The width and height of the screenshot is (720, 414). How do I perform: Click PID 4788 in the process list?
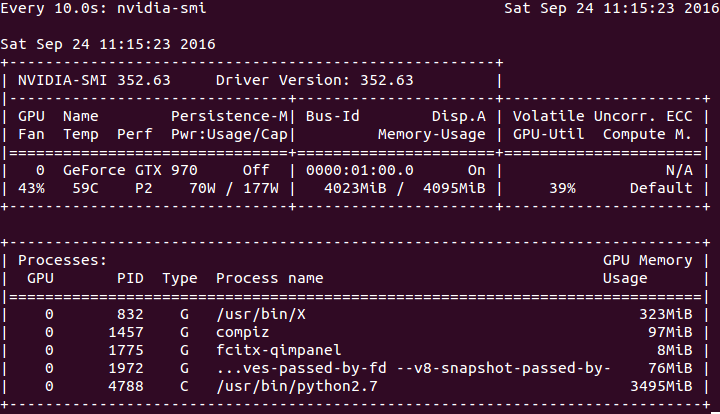[x=133, y=387]
